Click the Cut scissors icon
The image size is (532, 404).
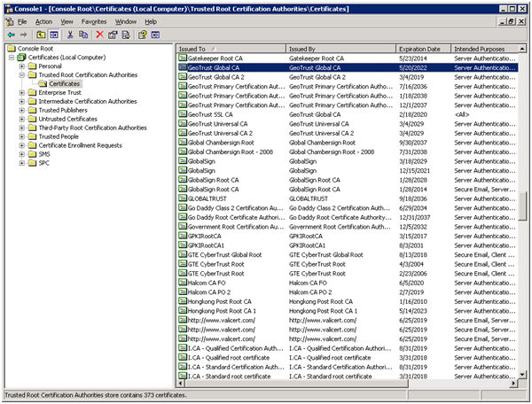click(x=70, y=35)
